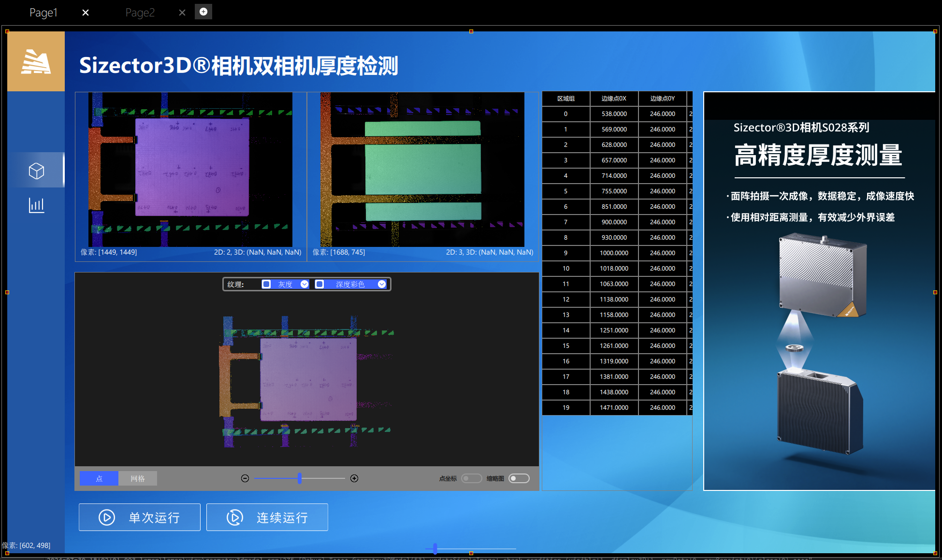Select the 网格 display mode tab
The image size is (942, 560).
pyautogui.click(x=138, y=478)
